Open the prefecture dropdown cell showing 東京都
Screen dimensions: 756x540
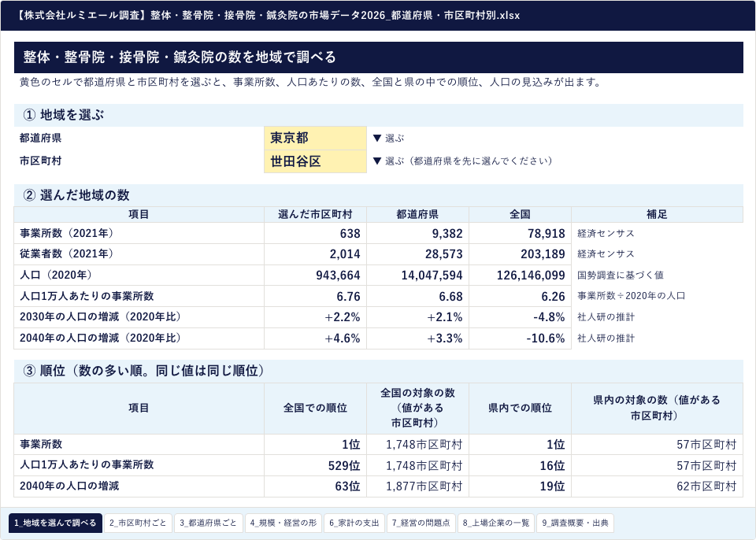[315, 138]
